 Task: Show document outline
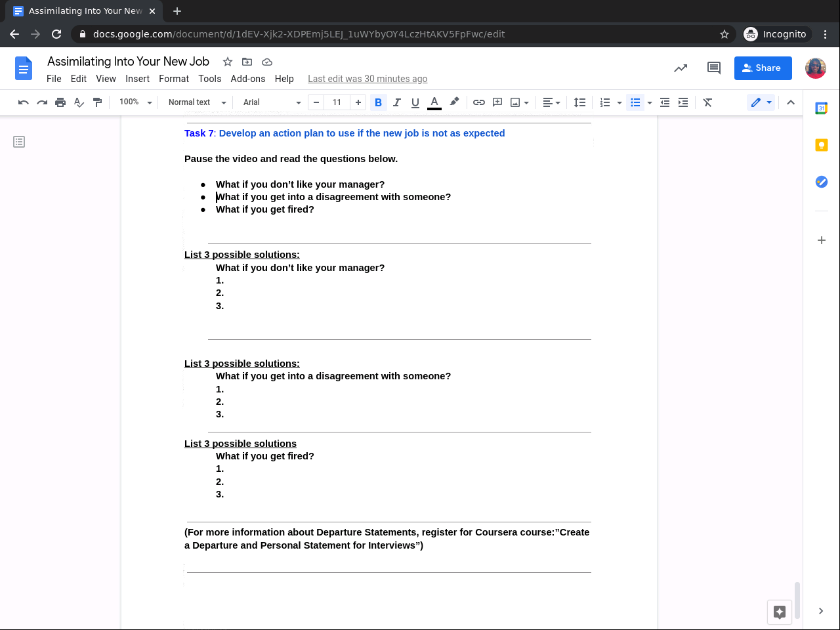19,142
